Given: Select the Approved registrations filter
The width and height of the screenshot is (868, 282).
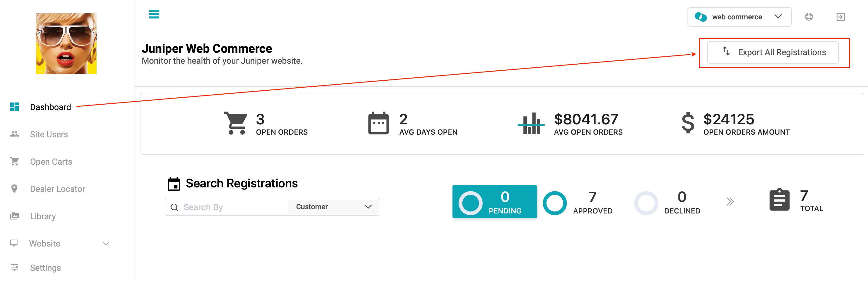Looking at the screenshot, I should click(x=578, y=202).
